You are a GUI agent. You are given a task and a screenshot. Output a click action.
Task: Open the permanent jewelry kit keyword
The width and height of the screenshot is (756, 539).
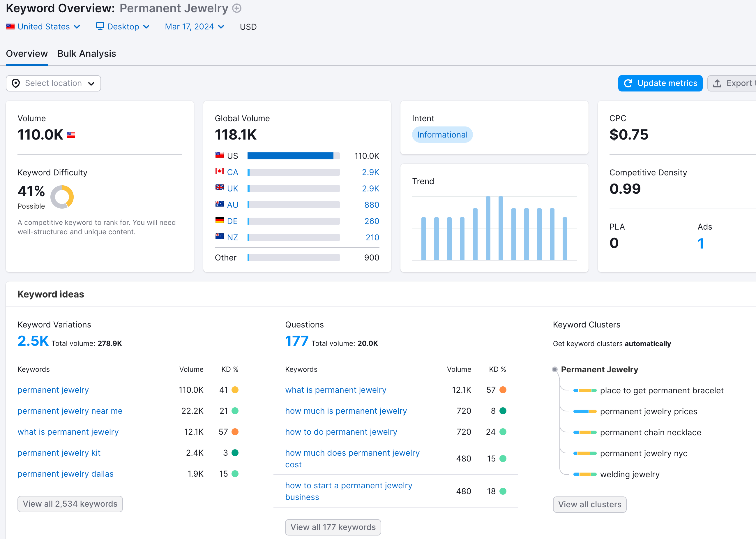tap(59, 453)
